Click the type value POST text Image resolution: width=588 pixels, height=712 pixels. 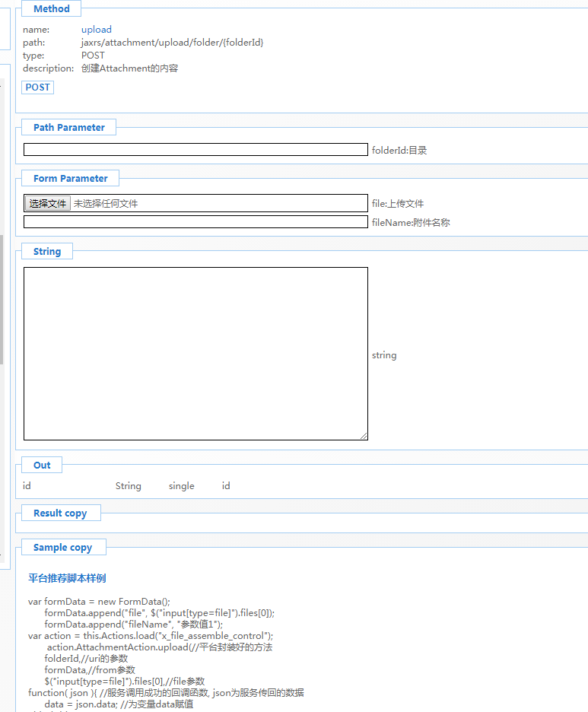[93, 56]
